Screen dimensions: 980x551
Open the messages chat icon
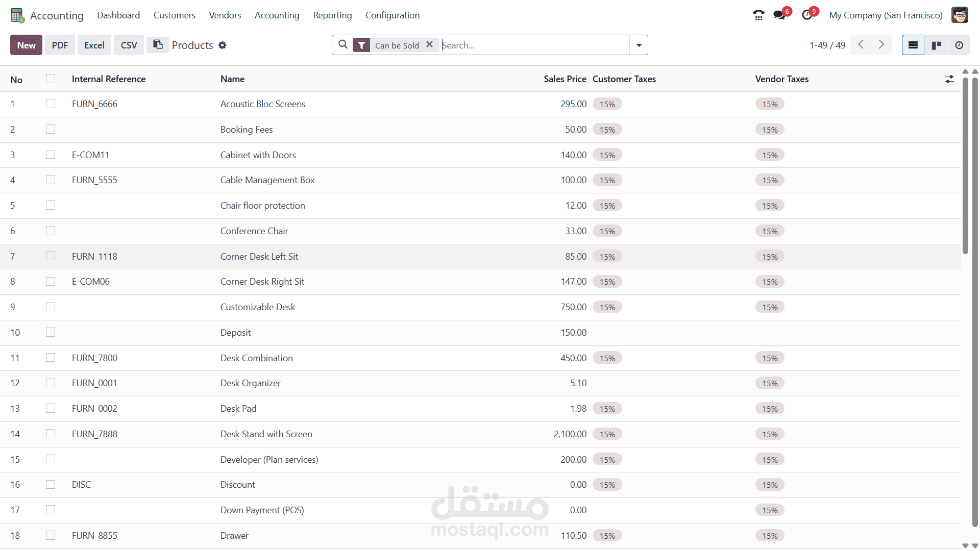click(779, 15)
